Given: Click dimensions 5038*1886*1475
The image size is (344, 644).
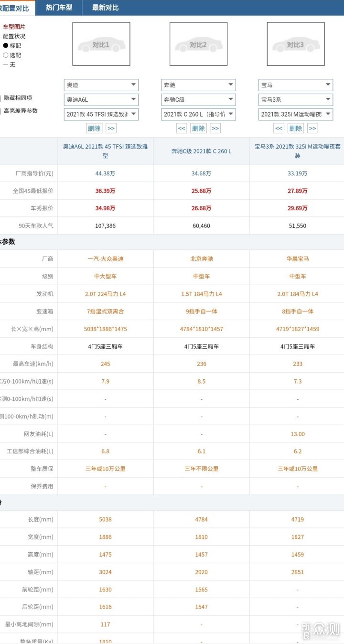Looking at the screenshot, I should click(105, 329).
